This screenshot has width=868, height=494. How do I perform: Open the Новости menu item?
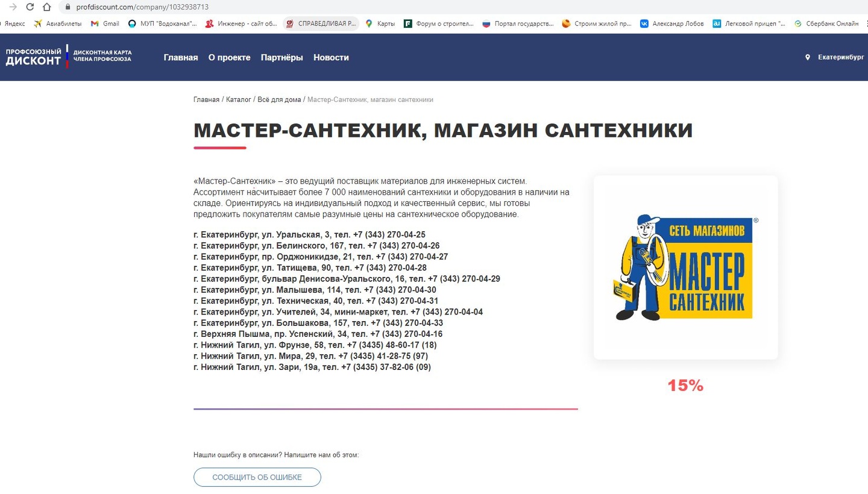(331, 58)
